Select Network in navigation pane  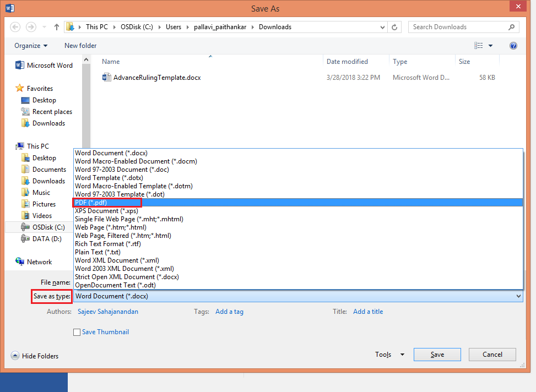(34, 262)
